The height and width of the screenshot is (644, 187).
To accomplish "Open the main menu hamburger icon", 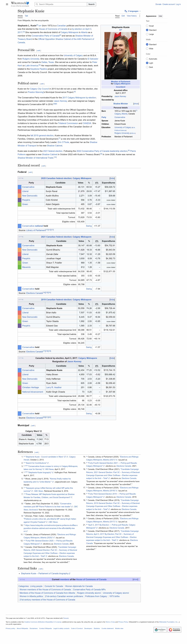I will [x=7, y=4].
